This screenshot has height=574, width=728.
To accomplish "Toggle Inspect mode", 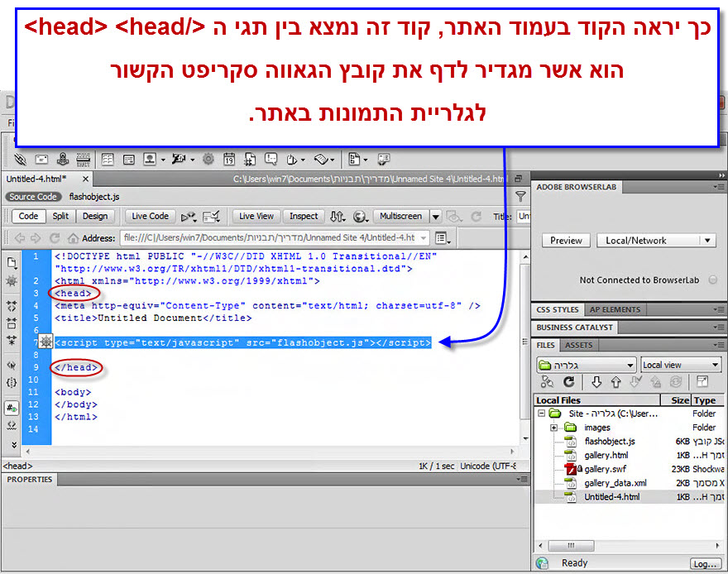I will [x=304, y=216].
